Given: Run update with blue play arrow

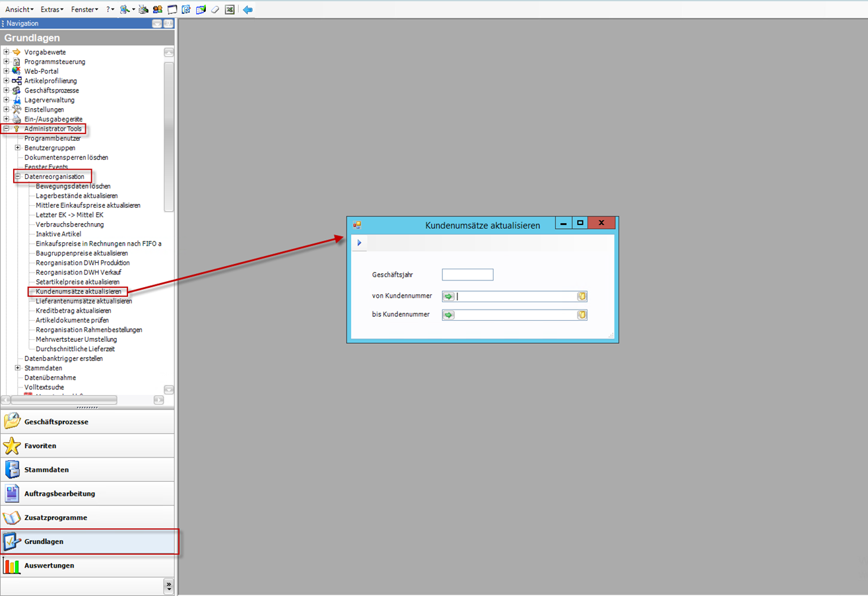Looking at the screenshot, I should point(359,243).
